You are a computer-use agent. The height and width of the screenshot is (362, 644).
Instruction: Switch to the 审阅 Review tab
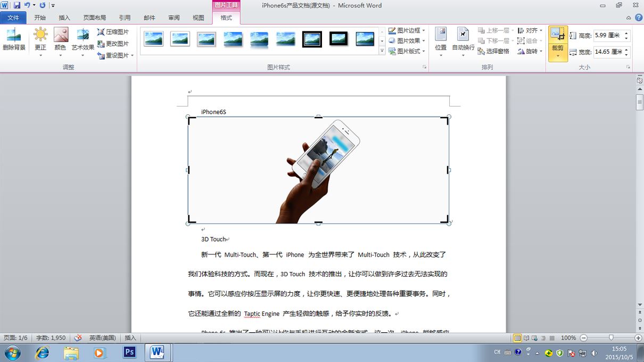click(x=174, y=18)
